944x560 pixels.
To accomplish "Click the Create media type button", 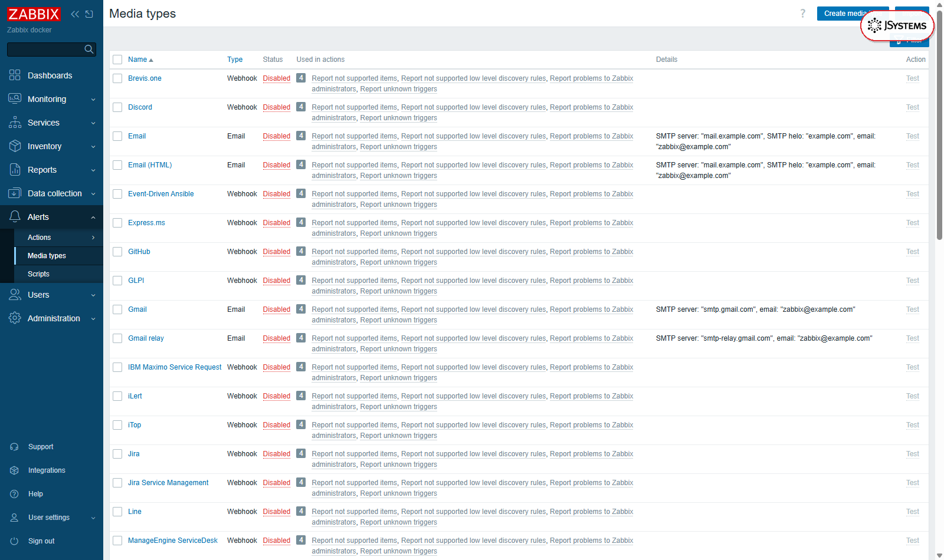I will (x=853, y=14).
